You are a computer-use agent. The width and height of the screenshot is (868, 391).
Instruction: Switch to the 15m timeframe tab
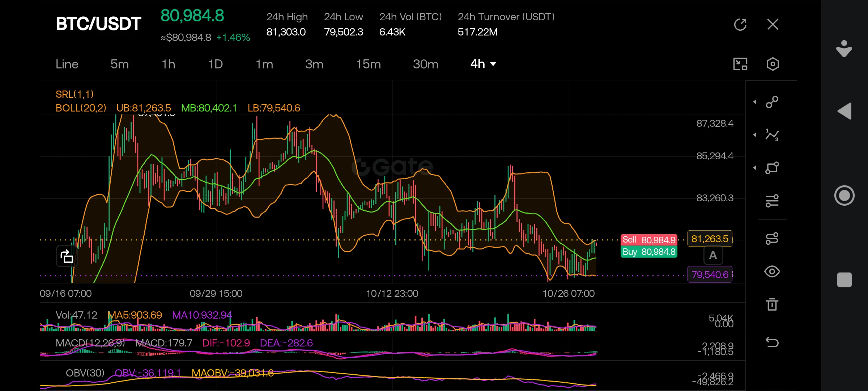click(369, 64)
